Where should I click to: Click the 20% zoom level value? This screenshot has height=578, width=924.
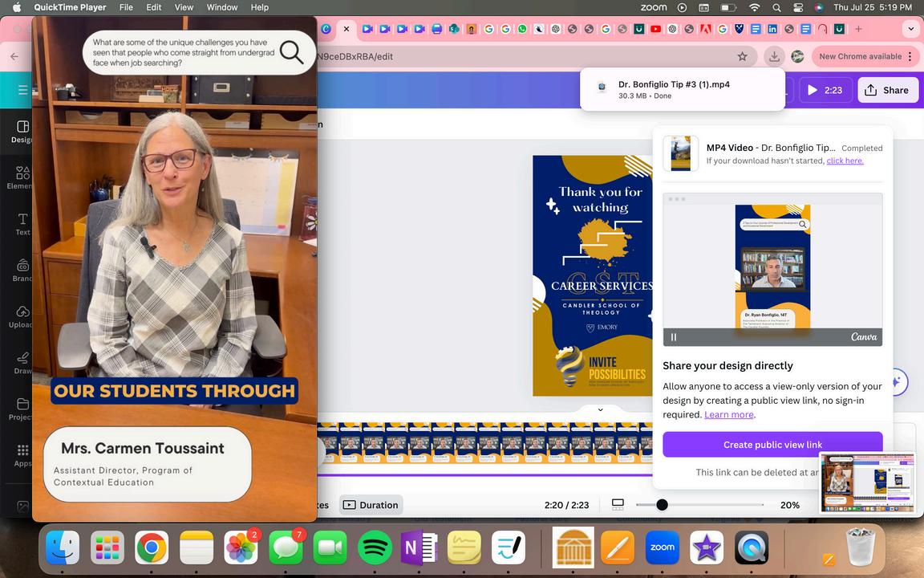pos(789,505)
